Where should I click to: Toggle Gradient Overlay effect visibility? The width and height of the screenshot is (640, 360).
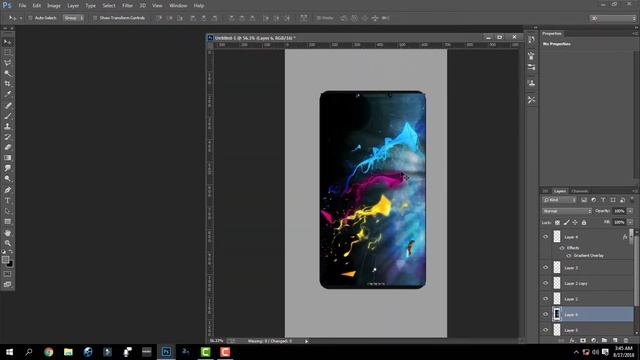pyautogui.click(x=569, y=256)
